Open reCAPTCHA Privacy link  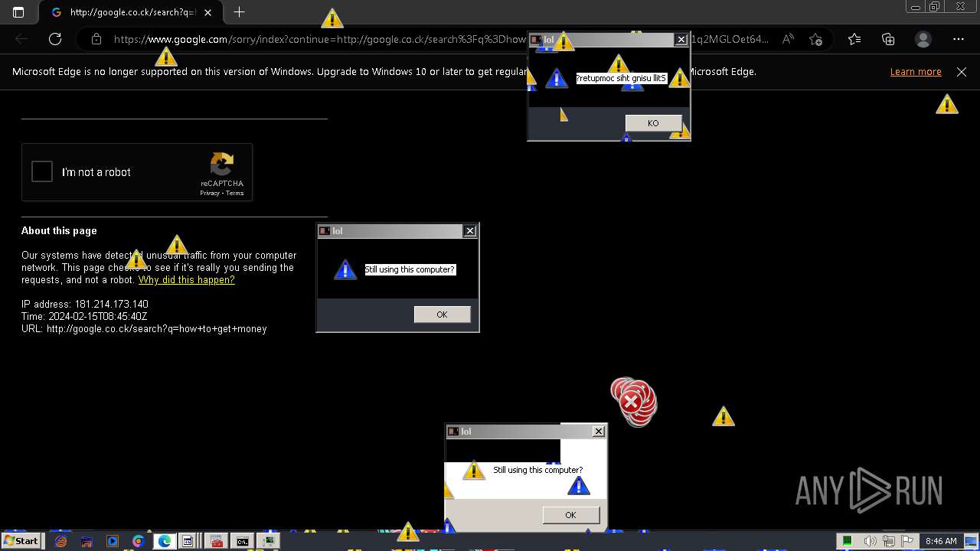tap(210, 193)
